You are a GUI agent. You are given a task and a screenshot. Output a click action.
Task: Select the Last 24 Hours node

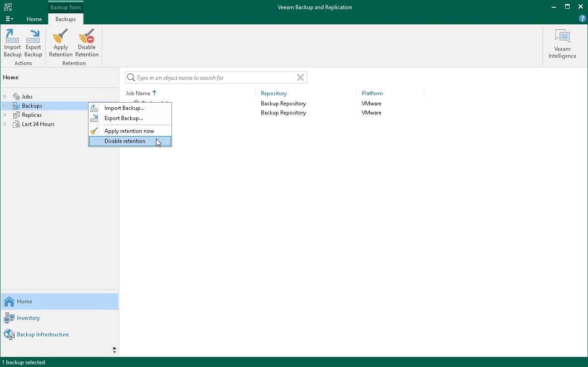pyautogui.click(x=38, y=124)
